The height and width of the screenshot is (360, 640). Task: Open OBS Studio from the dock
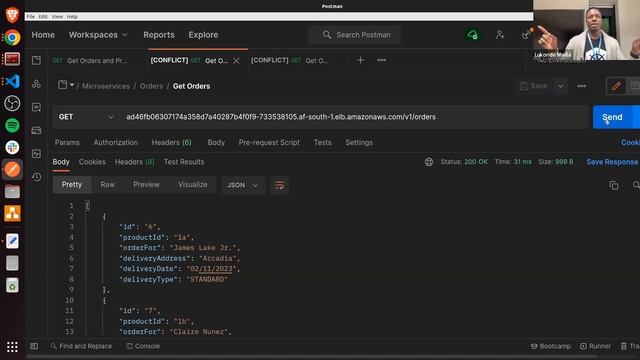[12, 103]
